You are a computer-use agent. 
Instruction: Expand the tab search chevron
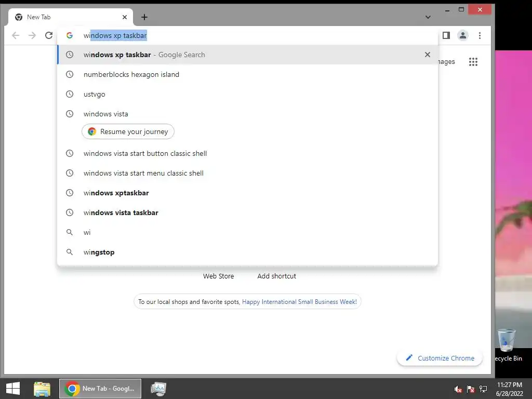(428, 17)
